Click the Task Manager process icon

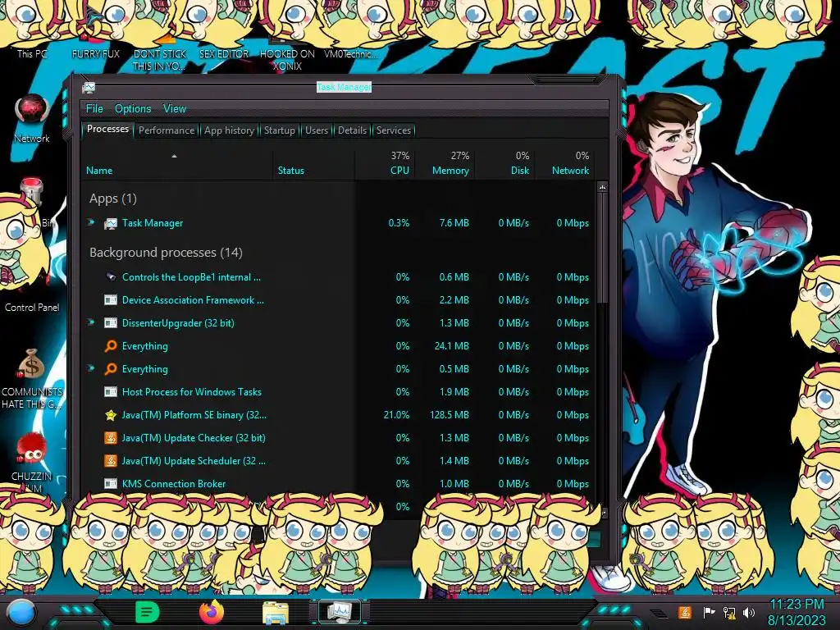(111, 223)
